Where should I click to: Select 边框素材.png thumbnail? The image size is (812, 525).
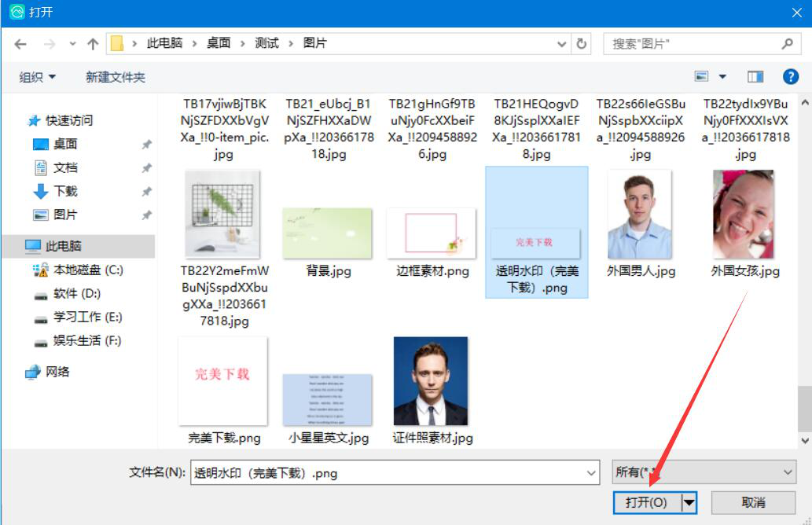pyautogui.click(x=432, y=233)
